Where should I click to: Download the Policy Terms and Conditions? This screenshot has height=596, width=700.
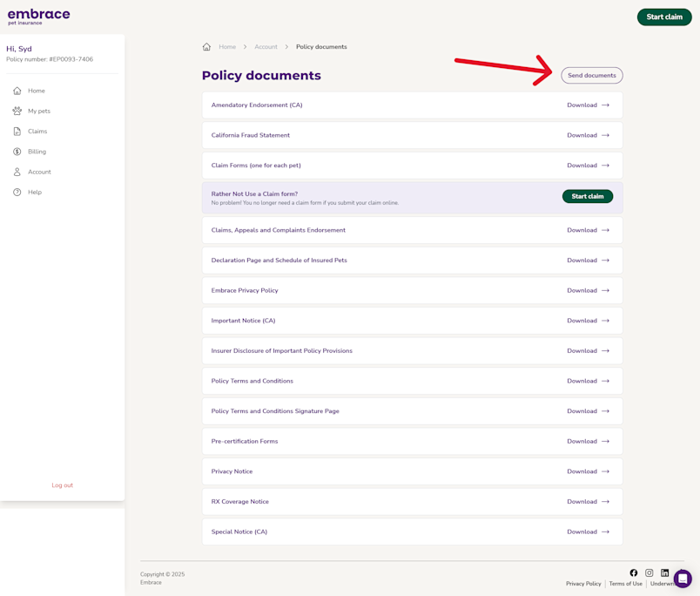point(589,381)
